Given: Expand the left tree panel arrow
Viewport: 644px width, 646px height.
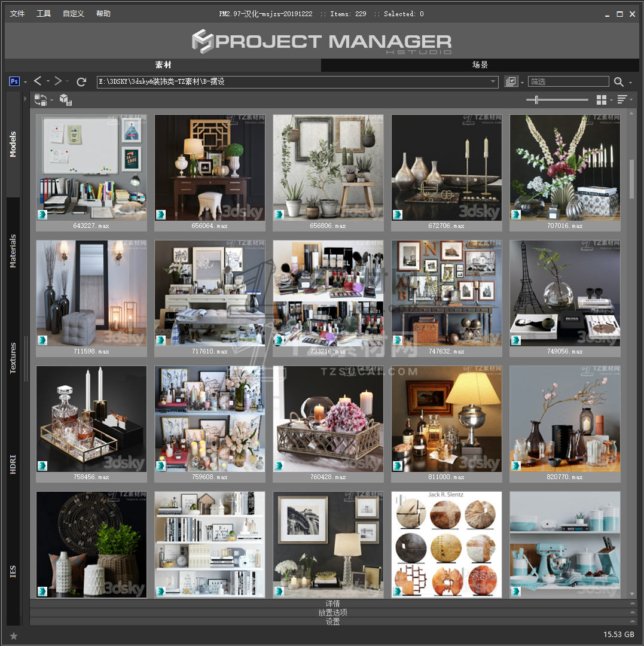Looking at the screenshot, I should (25, 99).
